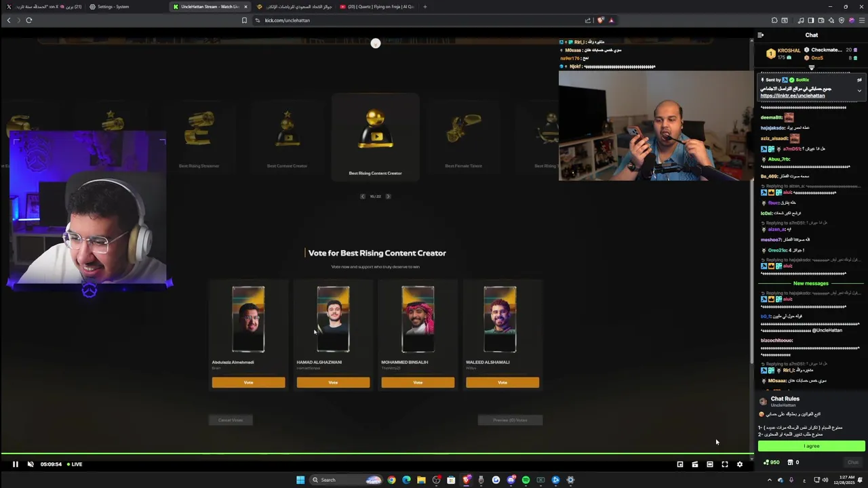
Task: Click chat scrollbar beside stream
Action: [751, 203]
